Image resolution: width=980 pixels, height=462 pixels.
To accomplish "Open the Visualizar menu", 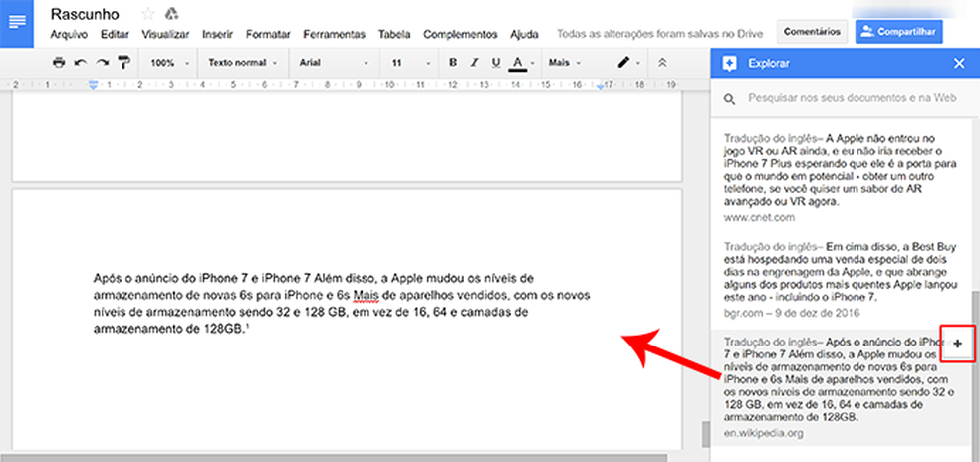I will coord(165,35).
